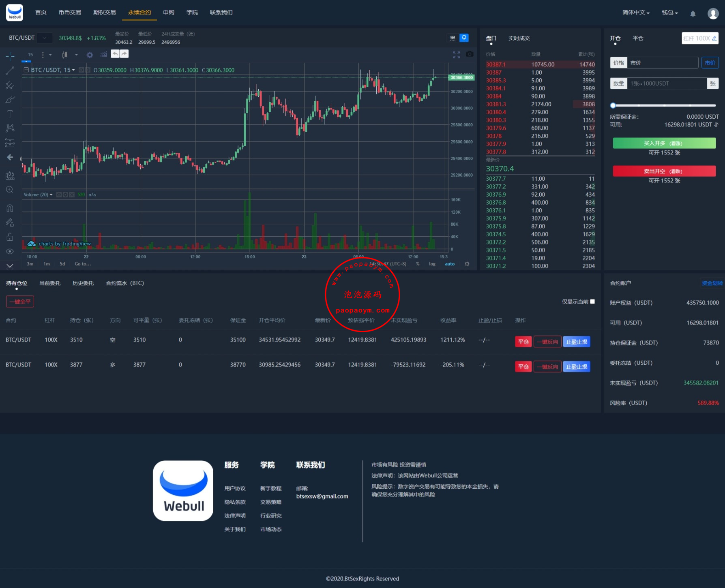The height and width of the screenshot is (588, 725).
Task: Click the position size slider handle
Action: (x=613, y=105)
